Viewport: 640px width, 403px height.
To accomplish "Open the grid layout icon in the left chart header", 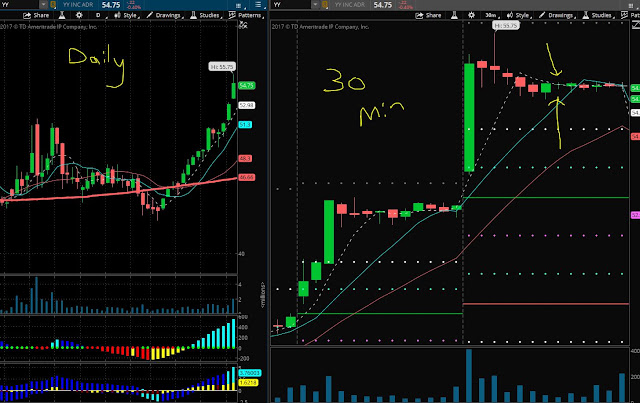I will 238,5.
